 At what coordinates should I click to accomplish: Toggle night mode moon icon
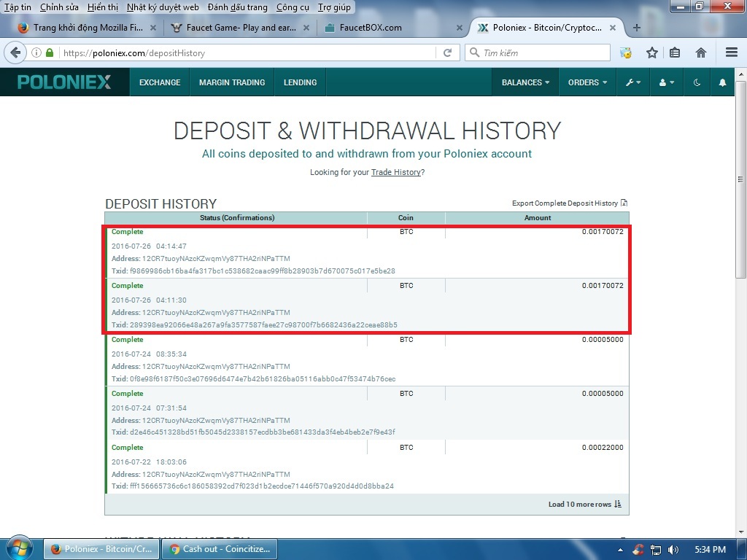point(697,82)
